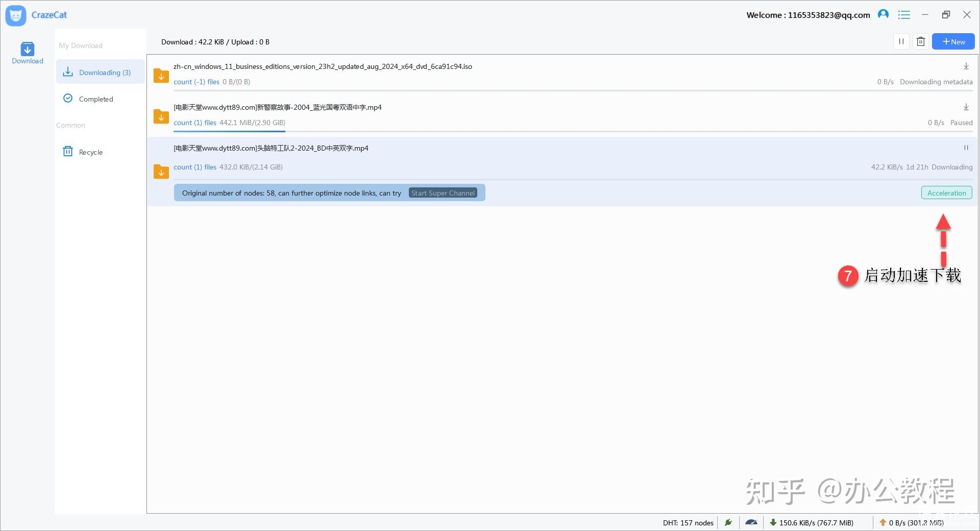Open the speed limit gauge icon
This screenshot has height=531, width=980.
pos(751,522)
